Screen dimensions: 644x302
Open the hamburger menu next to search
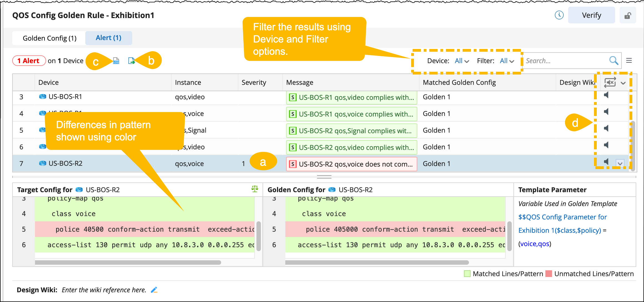pos(629,61)
